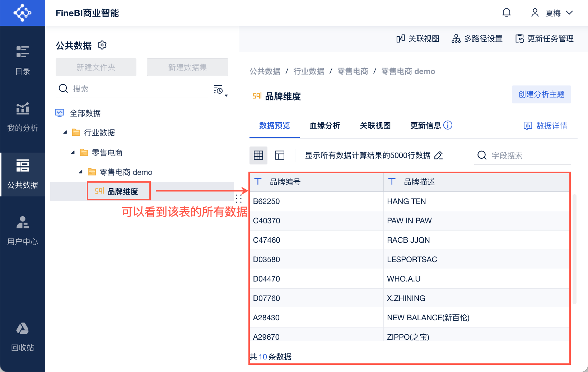Click the 新建数据集 button
588x372 pixels.
click(x=187, y=67)
